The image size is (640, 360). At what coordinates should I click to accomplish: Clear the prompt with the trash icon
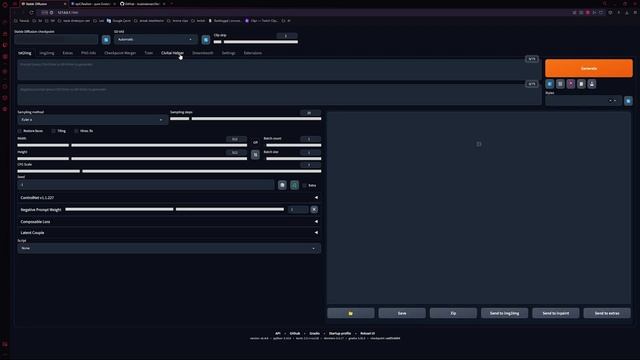(x=560, y=84)
